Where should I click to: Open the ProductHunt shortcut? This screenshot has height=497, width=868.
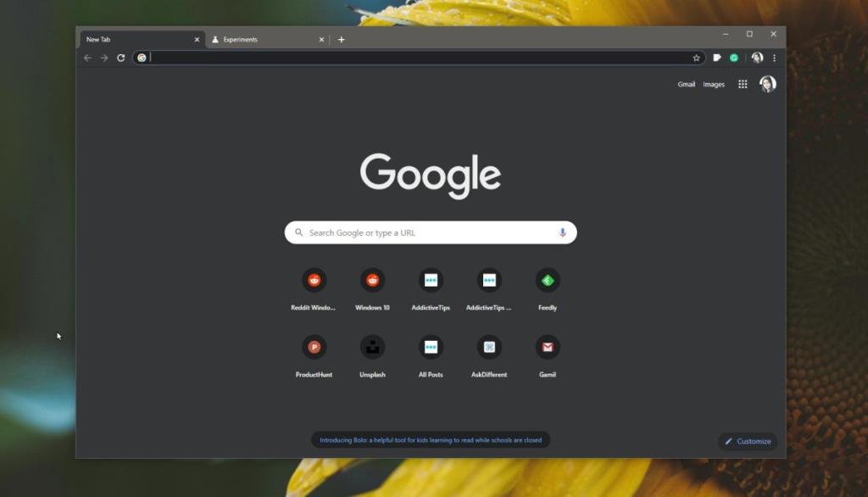[314, 347]
